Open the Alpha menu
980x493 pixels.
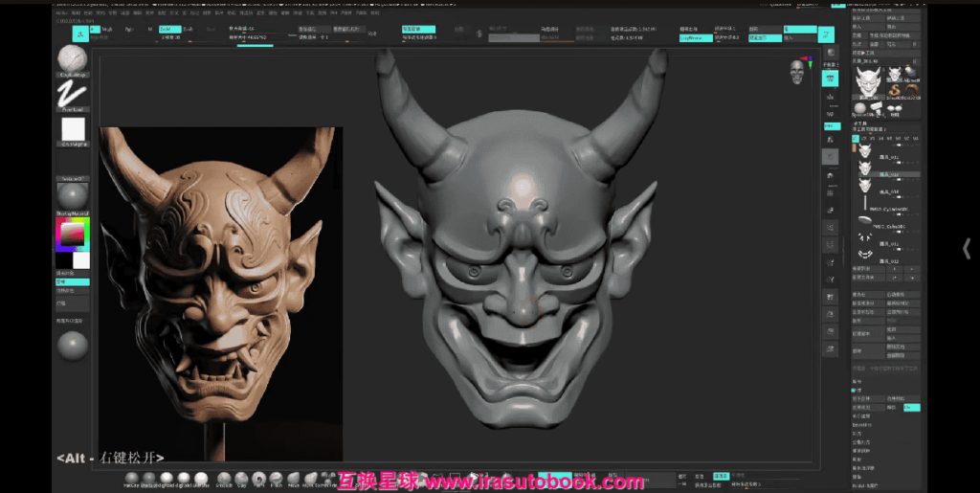[x=61, y=12]
